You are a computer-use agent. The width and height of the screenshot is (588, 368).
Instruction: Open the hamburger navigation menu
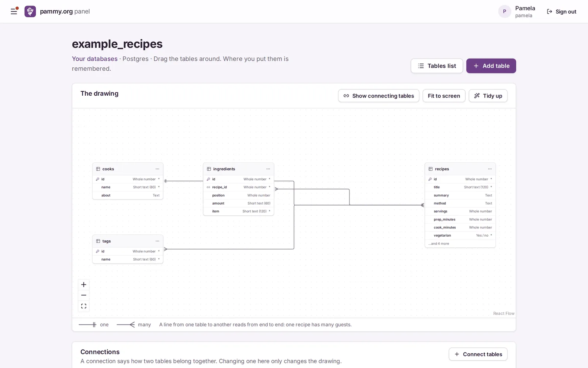tap(14, 11)
